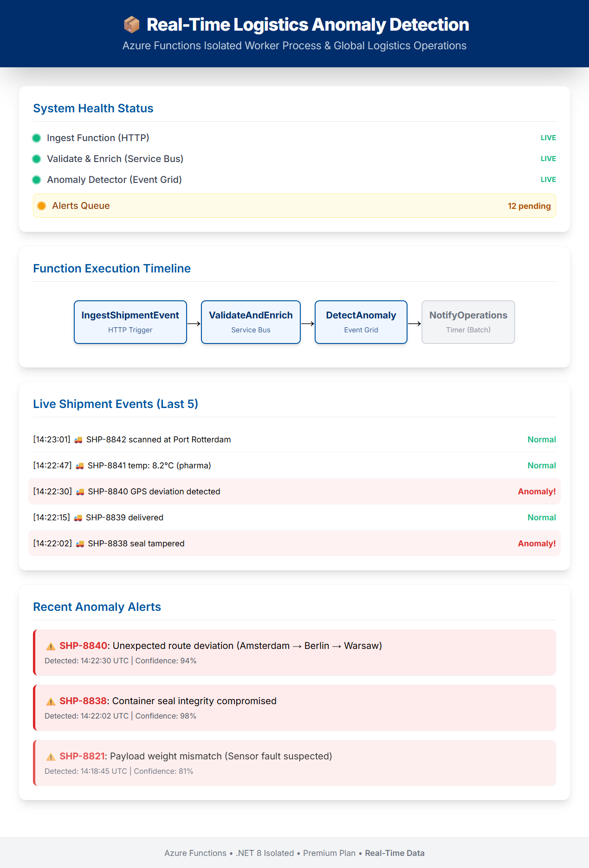Click LIVE status for Validate & Enrich

pos(548,159)
